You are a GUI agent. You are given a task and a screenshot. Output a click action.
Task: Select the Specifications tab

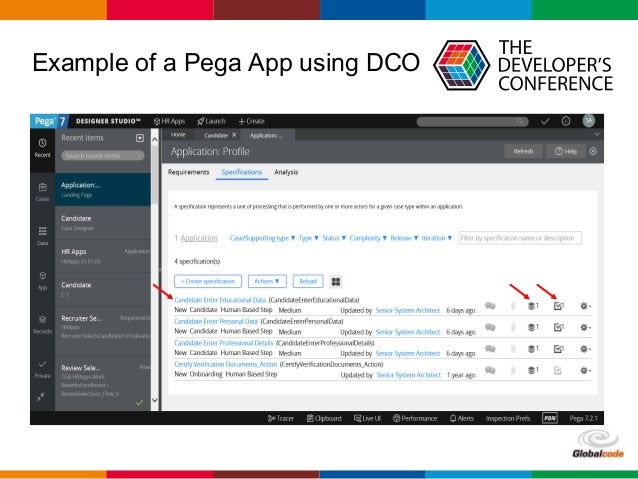242,172
